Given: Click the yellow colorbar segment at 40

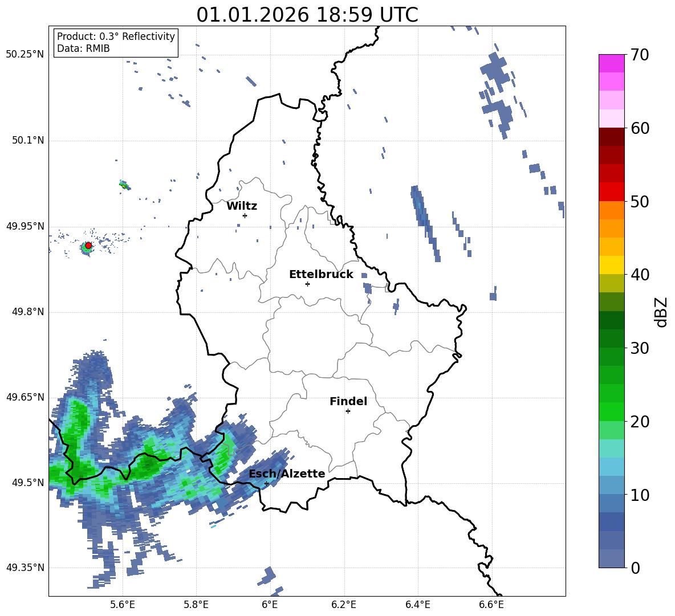Looking at the screenshot, I should coord(611,265).
